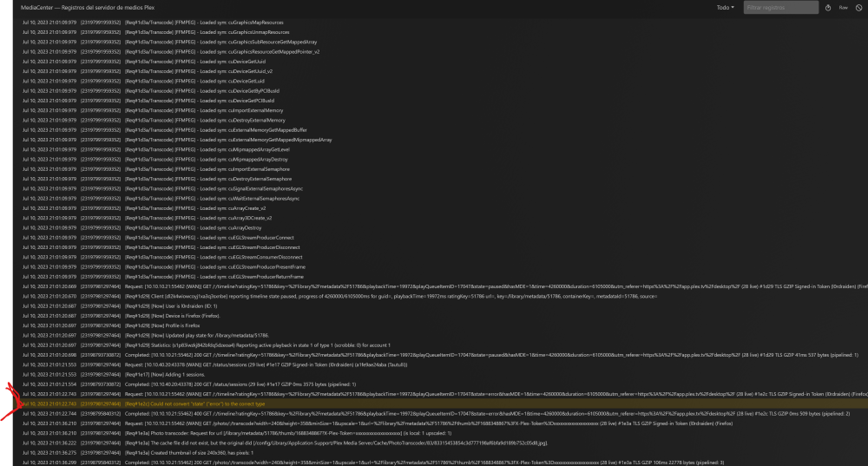Select log line cuSignalExternalSemaphoresAsync
Screen dimensions: 868x466
[x=162, y=188]
